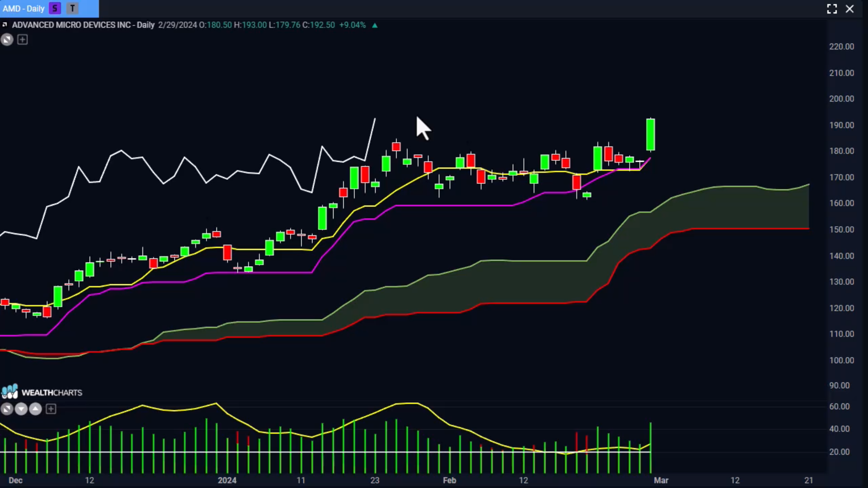868x488 pixels.
Task: Click the small icon before ADVANCED MICRO DEVICES
Action: pos(5,25)
